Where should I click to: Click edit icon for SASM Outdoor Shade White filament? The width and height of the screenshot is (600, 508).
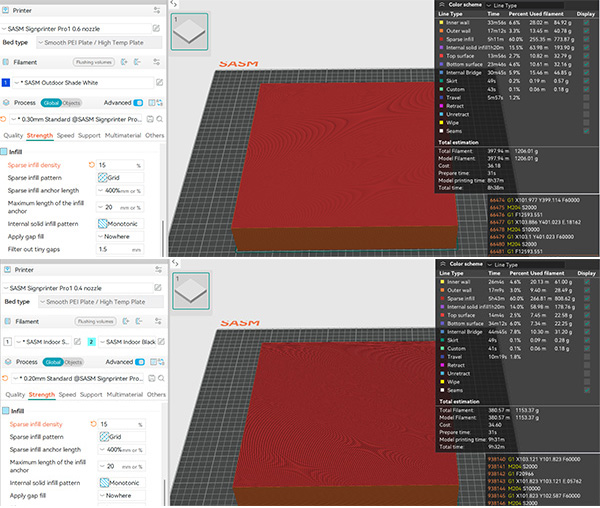click(160, 82)
